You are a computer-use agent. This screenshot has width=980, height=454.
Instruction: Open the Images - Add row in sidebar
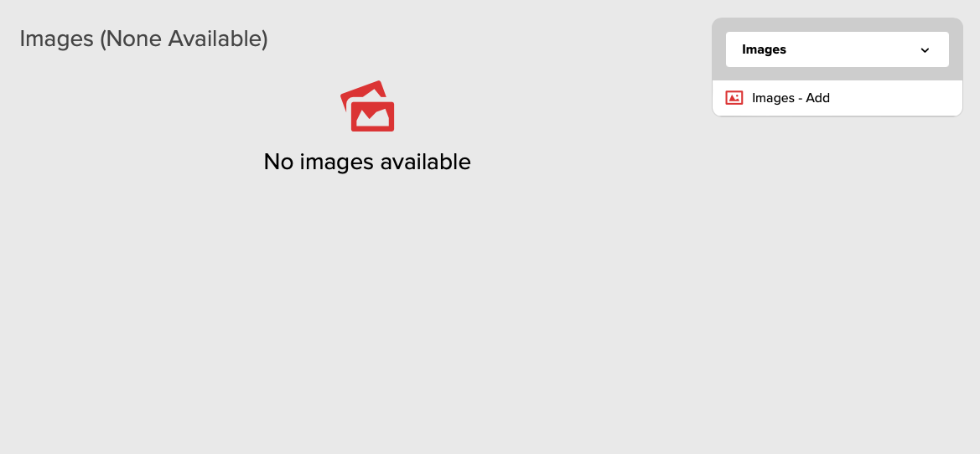[x=837, y=98]
